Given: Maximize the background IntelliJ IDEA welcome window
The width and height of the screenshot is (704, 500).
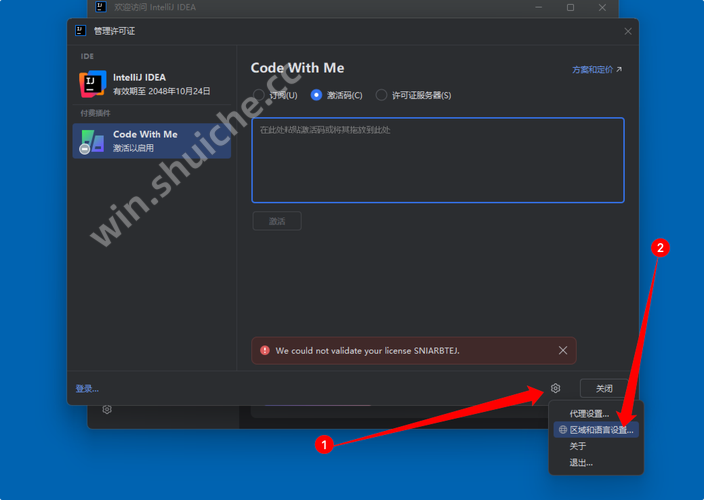Looking at the screenshot, I should (x=570, y=7).
